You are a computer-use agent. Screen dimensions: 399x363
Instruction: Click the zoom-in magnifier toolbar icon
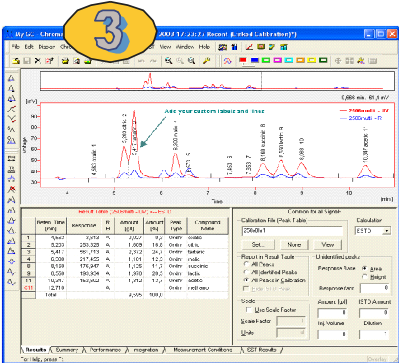[169, 61]
